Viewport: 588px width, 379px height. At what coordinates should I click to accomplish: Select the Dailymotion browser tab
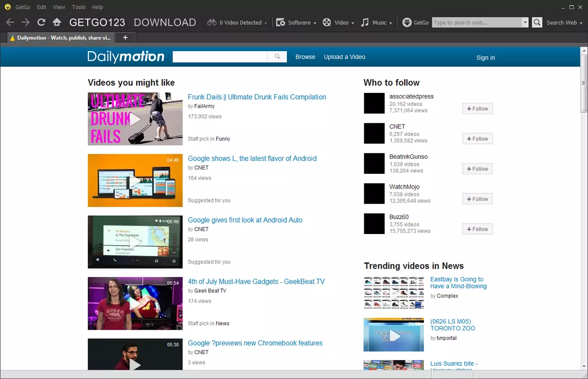coord(61,37)
